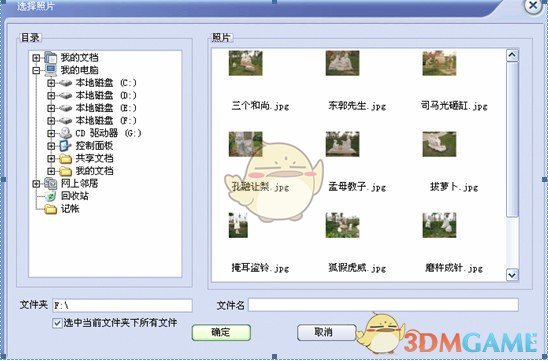Click the 网上邻居 network icon
This screenshot has height=361, width=548.
tap(51, 183)
